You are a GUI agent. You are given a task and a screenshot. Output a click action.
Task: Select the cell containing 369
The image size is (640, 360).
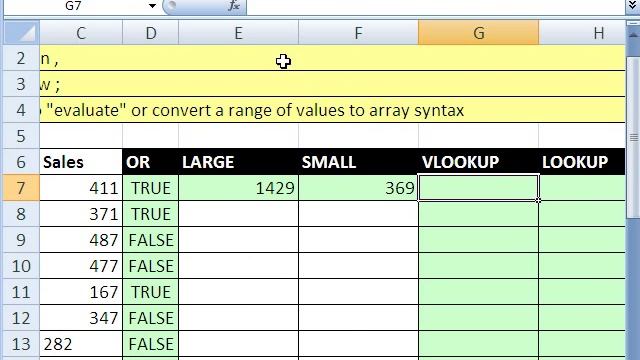point(358,188)
